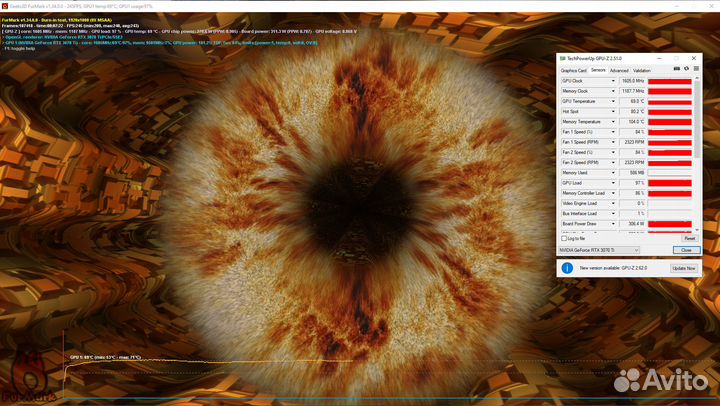720x406 pixels.
Task: Click the blue info icon in update notice
Action: coord(568,268)
